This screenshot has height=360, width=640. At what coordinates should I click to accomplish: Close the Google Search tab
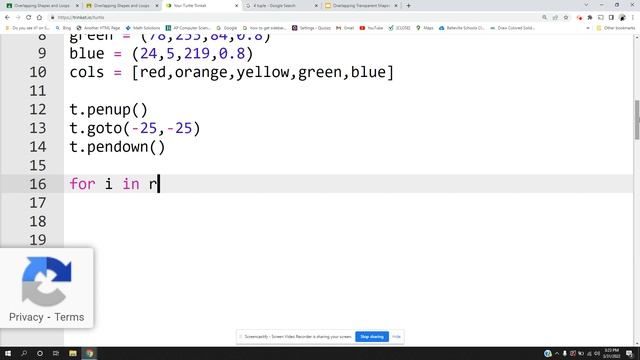(316, 6)
